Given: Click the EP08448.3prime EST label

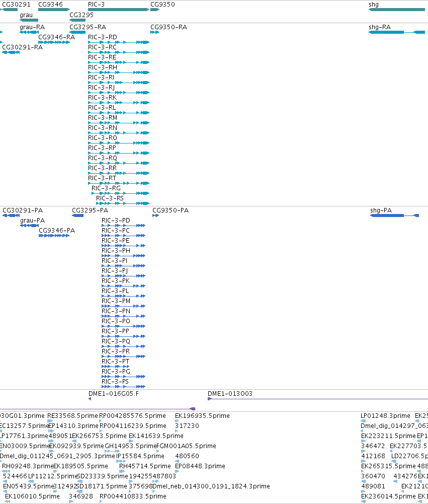Looking at the screenshot, I should 200,466.
